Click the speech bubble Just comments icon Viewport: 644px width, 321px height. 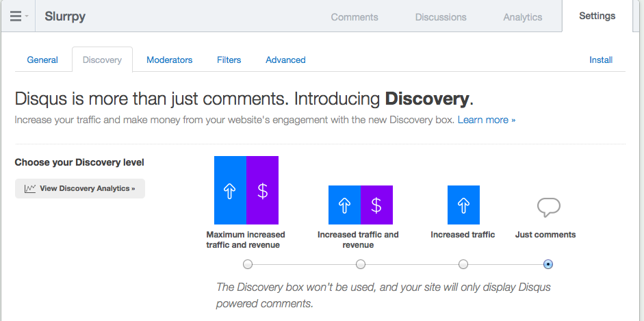coord(548,207)
